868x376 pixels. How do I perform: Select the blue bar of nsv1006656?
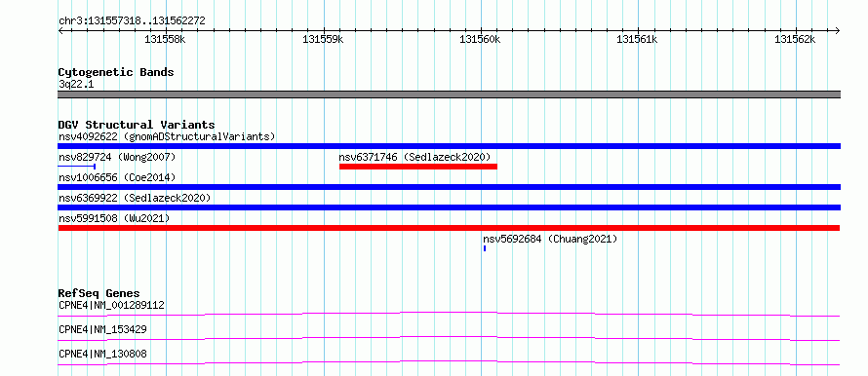[449, 187]
